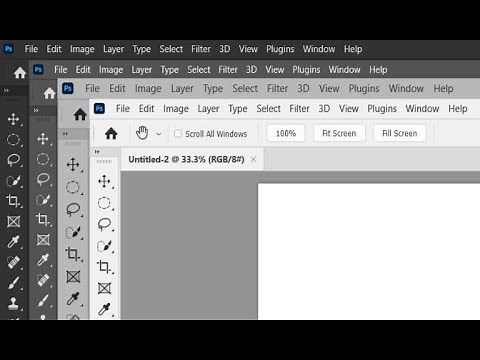Pick the Eyedropper tool in the light-theme toolbar
The height and width of the screenshot is (360, 480).
tap(104, 309)
